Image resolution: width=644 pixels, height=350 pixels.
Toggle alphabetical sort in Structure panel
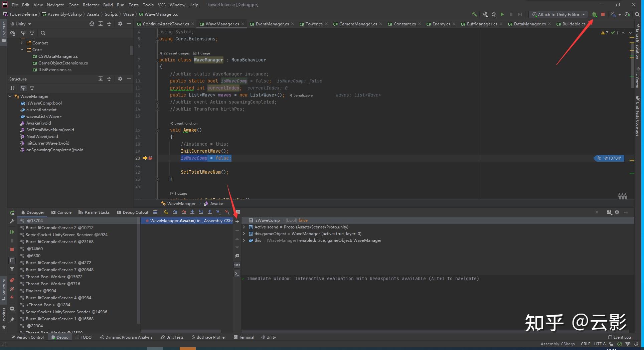[x=12, y=88]
